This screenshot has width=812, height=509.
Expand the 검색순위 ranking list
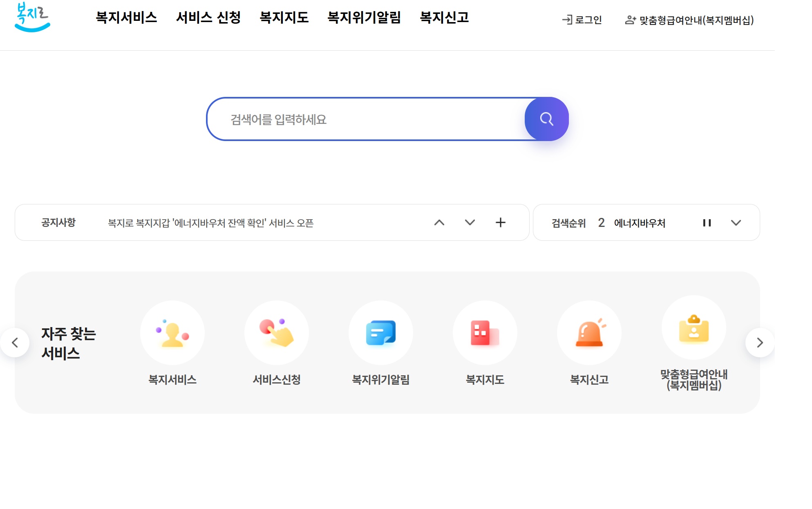736,223
